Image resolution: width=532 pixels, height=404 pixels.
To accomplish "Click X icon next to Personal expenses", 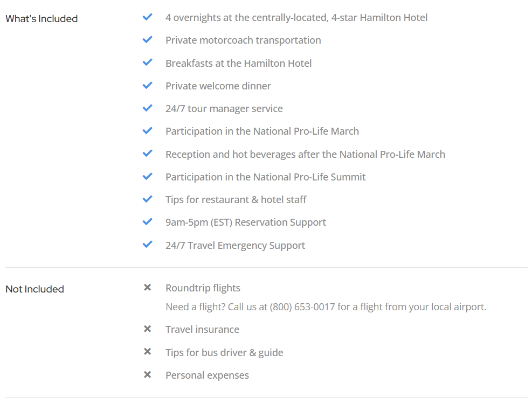I will (x=147, y=374).
